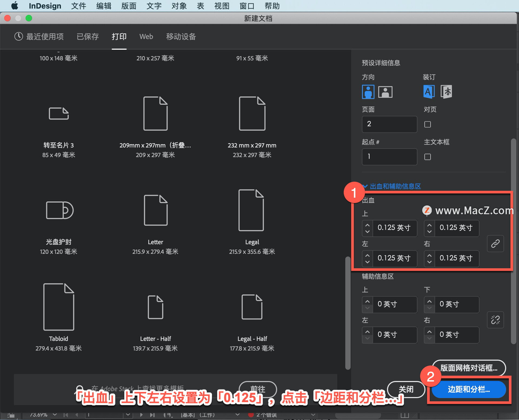
Task: Enable the 主文本框 primary text frame checkbox
Action: pos(427,157)
